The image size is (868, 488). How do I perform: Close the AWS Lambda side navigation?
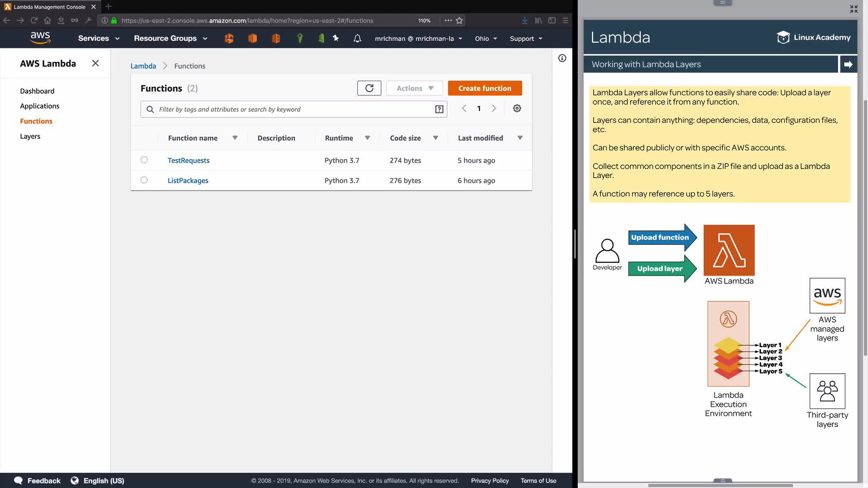point(95,63)
